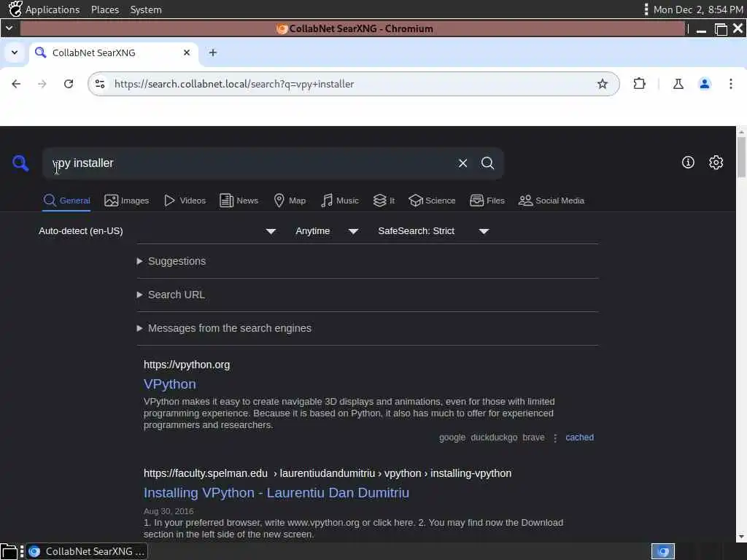The image size is (747, 560).
Task: Open the faculty.spelman.edu result URL
Action: (328, 473)
